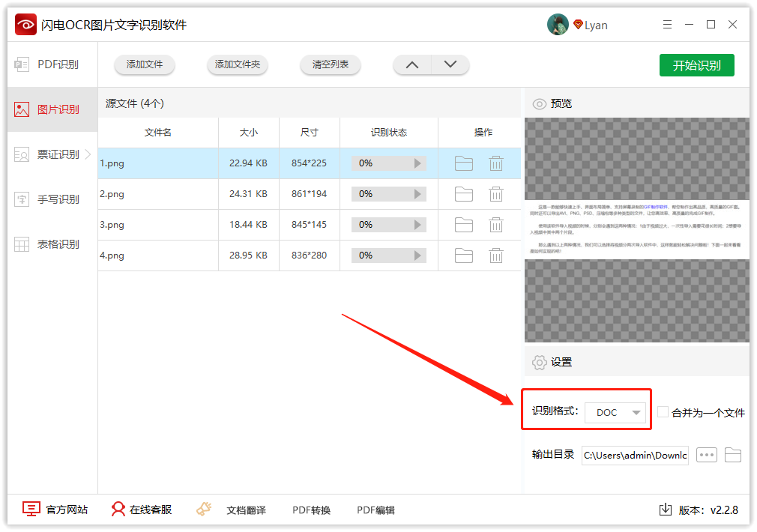Image resolution: width=757 pixels, height=532 pixels.
Task: Delete 3.png using its trash icon
Action: coord(495,224)
